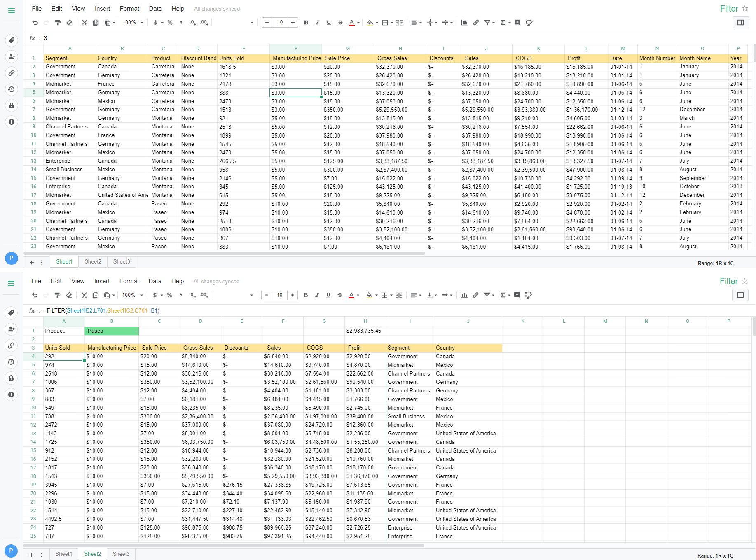
Task: Click the fill color bucket swatch in the top window
Action: point(370,23)
